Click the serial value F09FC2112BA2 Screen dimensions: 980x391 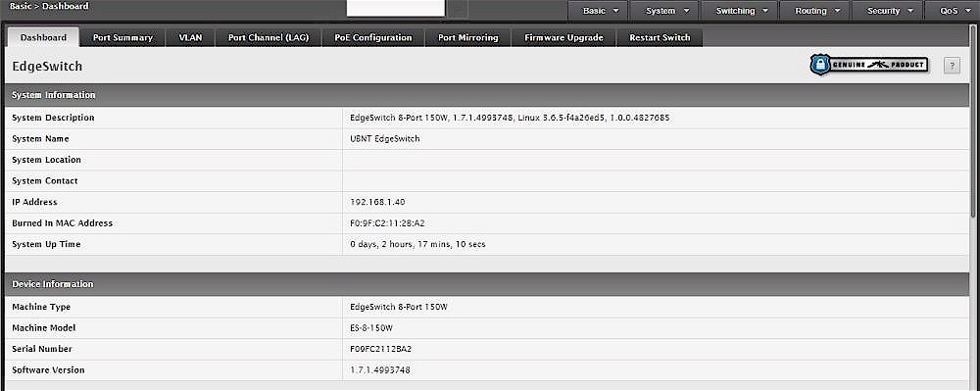click(380, 349)
